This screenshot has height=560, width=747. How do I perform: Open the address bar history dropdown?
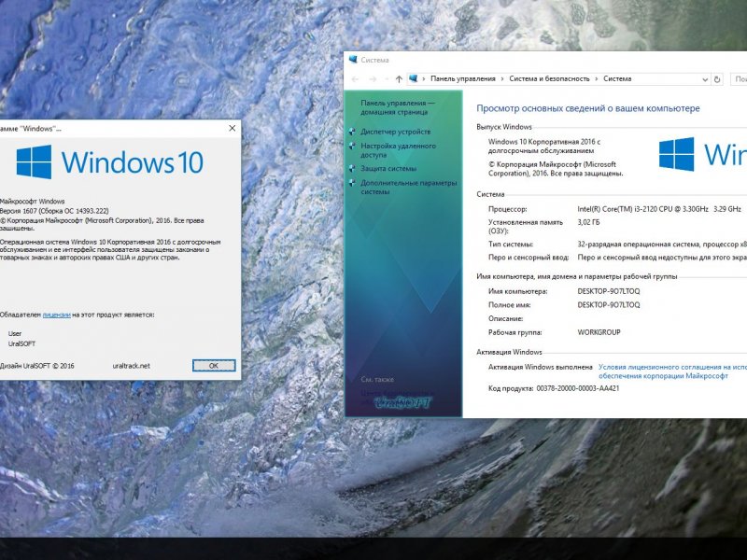(705, 79)
